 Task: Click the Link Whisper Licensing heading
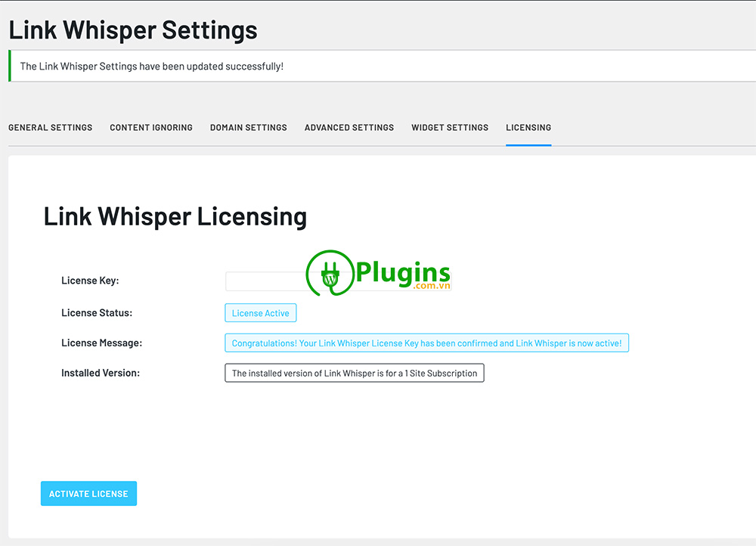click(175, 216)
